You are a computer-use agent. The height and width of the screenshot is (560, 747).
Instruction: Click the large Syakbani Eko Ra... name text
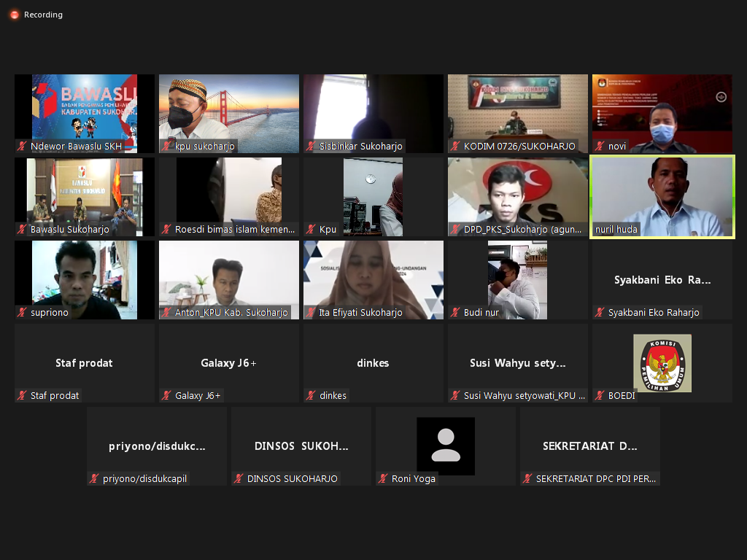point(662,280)
